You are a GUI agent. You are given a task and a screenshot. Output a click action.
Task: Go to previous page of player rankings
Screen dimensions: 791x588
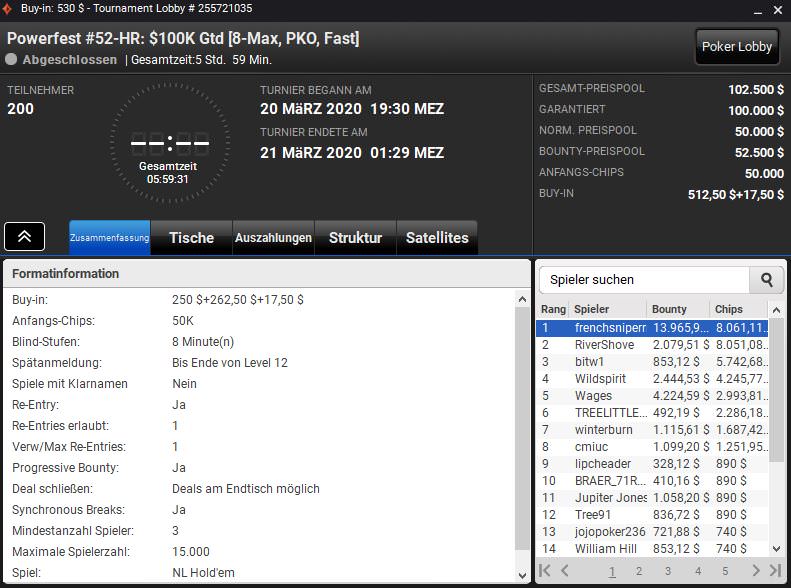point(565,571)
